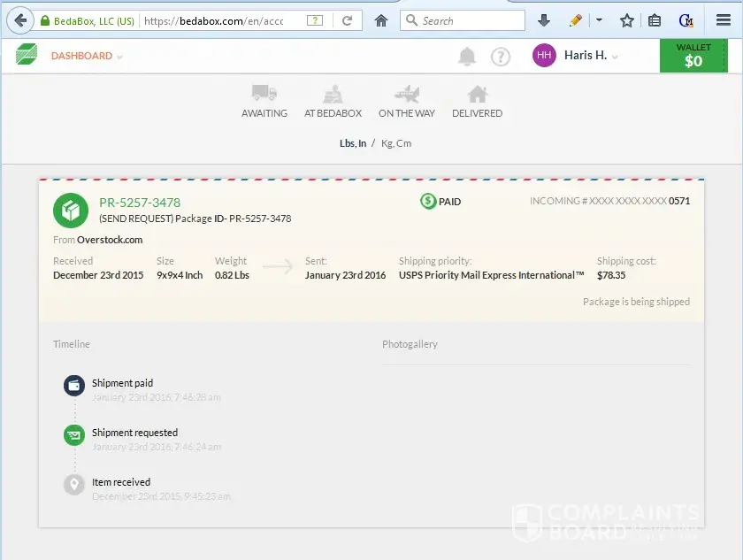Click the Item received location pin icon
Image resolution: width=743 pixels, height=560 pixels.
point(74,485)
